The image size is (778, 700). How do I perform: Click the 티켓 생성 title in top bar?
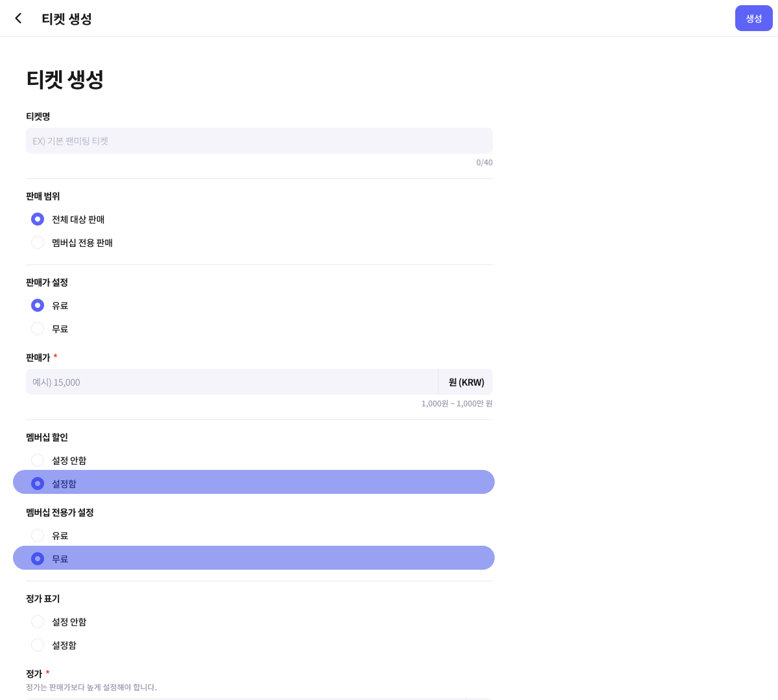[67, 19]
